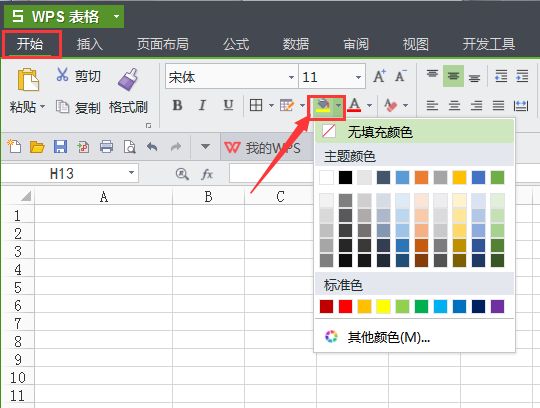The width and height of the screenshot is (540, 408).
Task: Click the increase indent icon
Action: point(522,76)
